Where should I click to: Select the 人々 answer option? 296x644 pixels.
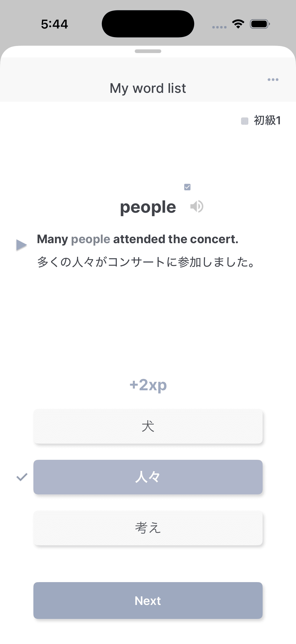148,477
